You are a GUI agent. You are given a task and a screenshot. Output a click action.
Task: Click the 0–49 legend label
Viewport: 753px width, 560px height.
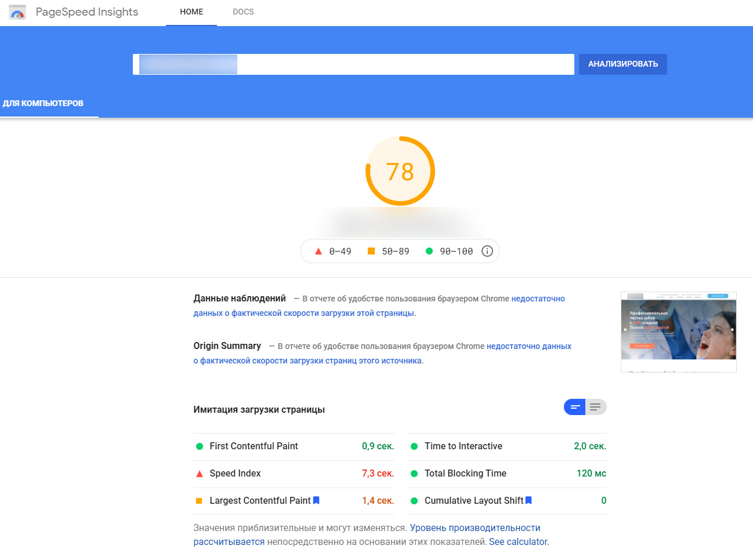341,252
